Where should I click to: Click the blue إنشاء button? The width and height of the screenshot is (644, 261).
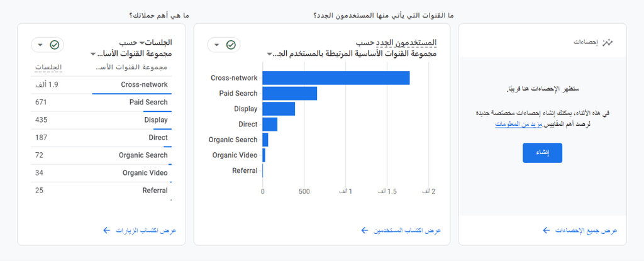pyautogui.click(x=542, y=153)
